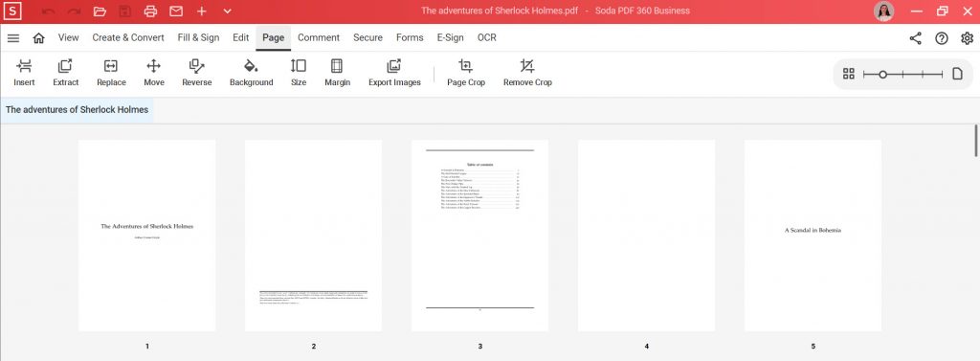Select page 3 table of contents thumbnail
The image size is (980, 361).
point(480,236)
